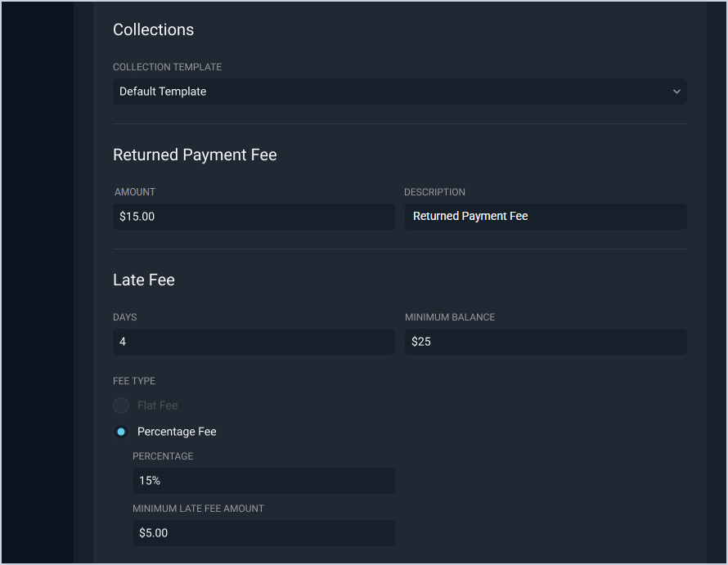
Task: Click the Flat Fee option label
Action: 157,406
